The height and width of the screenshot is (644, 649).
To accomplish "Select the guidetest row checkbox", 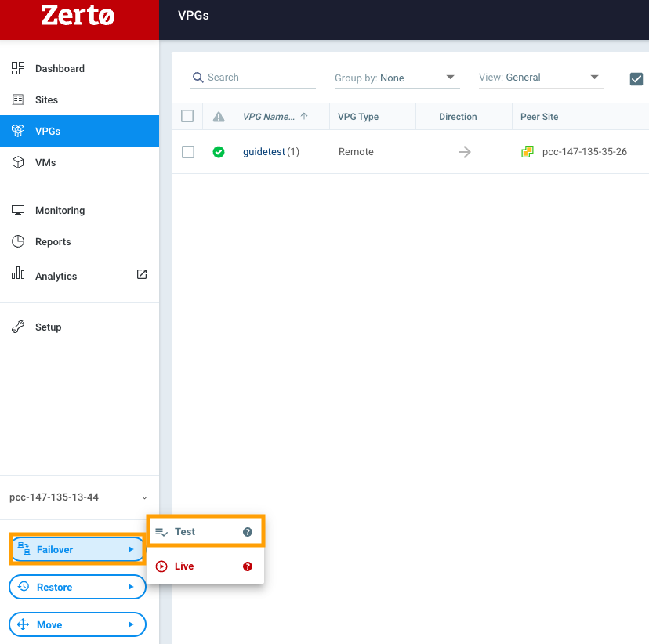I will point(188,152).
